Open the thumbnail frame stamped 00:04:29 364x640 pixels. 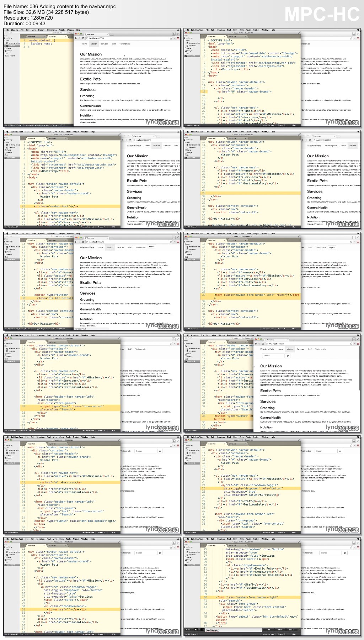pyautogui.click(x=273, y=281)
